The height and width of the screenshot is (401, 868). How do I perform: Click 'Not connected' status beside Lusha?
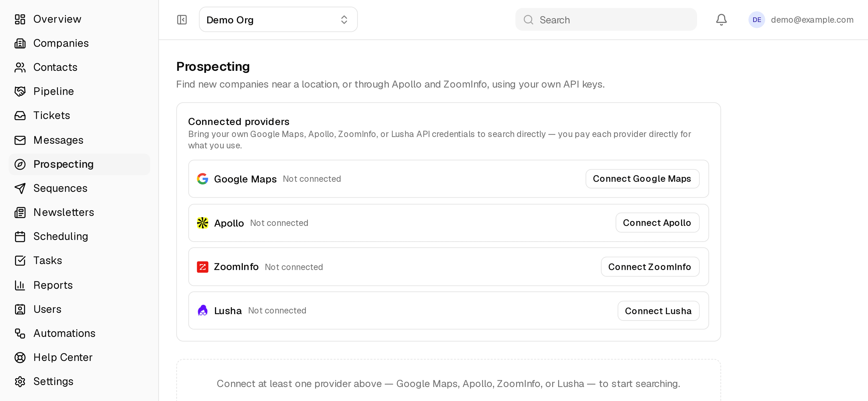(277, 311)
